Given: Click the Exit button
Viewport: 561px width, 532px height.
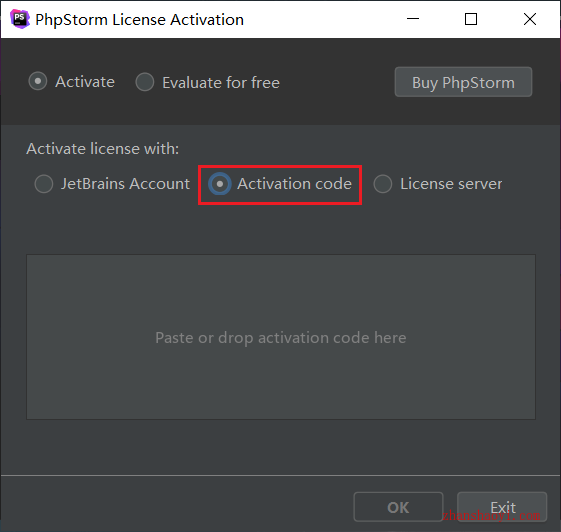Looking at the screenshot, I should tap(502, 507).
